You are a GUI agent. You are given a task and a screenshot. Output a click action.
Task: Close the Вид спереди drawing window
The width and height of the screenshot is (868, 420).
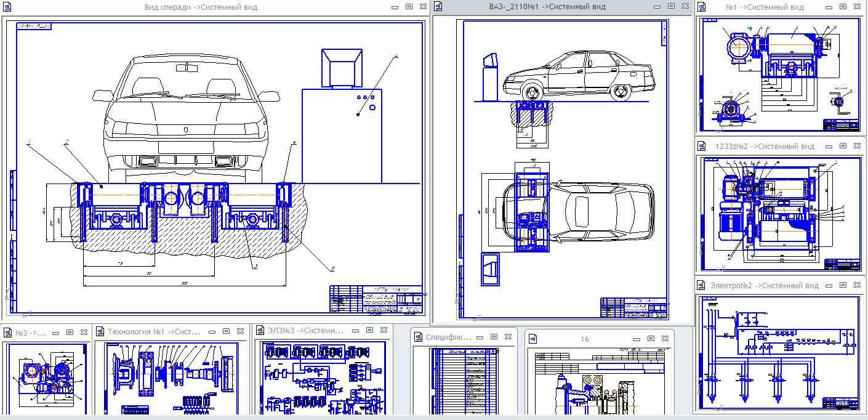click(424, 6)
